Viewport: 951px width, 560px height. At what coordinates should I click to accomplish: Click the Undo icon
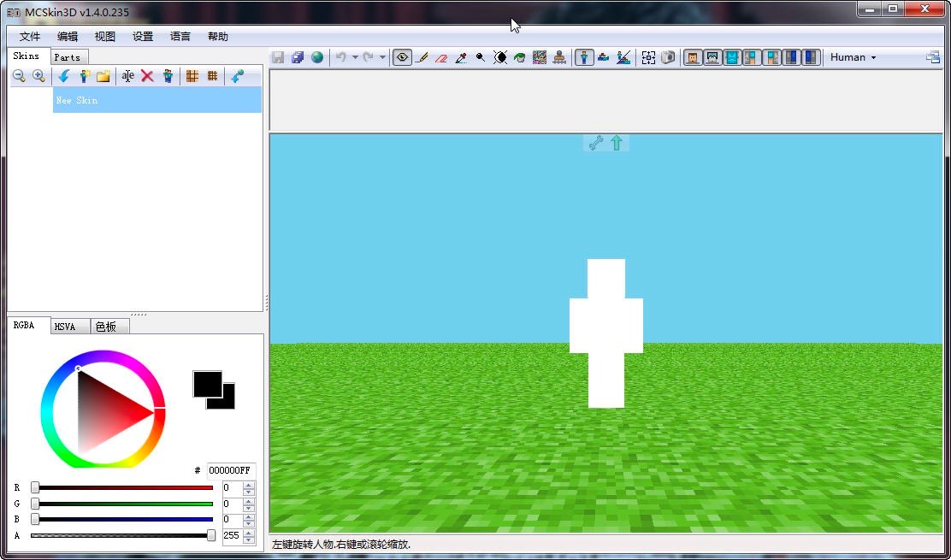pyautogui.click(x=340, y=57)
